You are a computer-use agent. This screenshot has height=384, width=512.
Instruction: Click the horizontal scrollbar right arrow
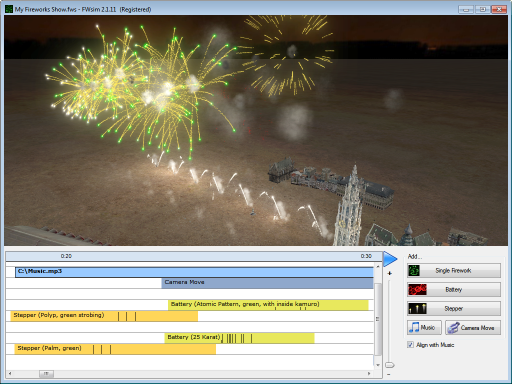pos(369,374)
